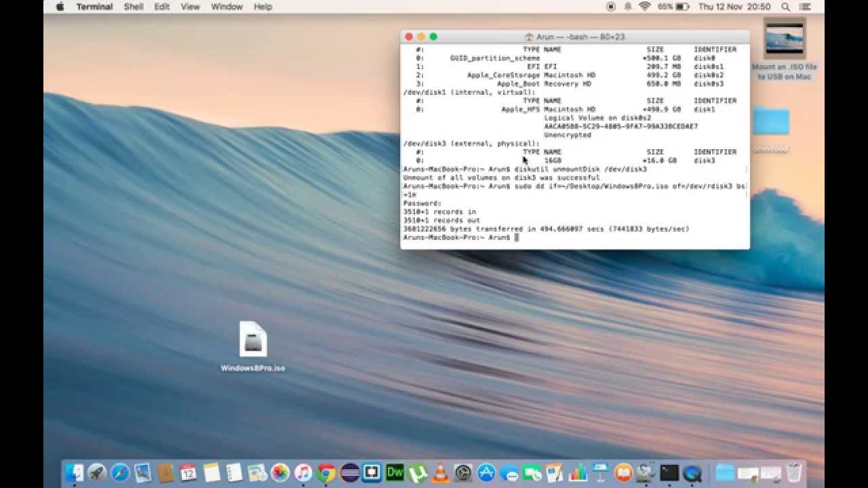
Task: Open Calendar from the Dock
Action: [189, 472]
